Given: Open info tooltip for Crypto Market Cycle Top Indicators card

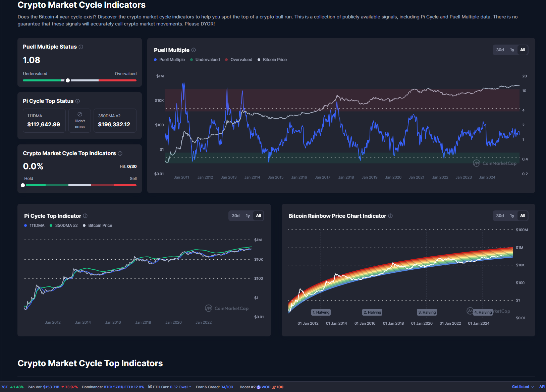Looking at the screenshot, I should (x=120, y=153).
